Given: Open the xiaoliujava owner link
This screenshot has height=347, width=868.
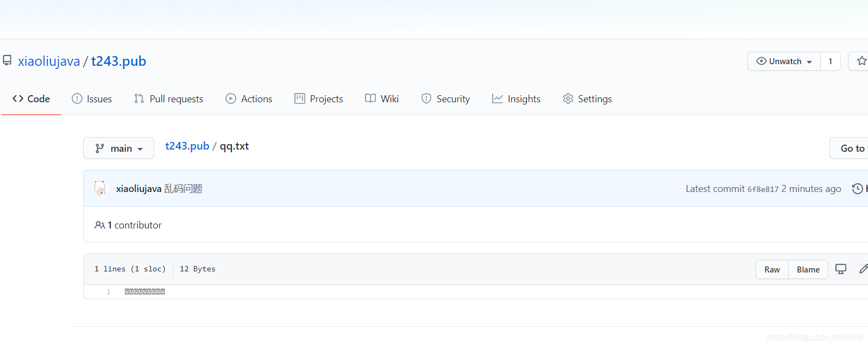Looking at the screenshot, I should (x=49, y=61).
